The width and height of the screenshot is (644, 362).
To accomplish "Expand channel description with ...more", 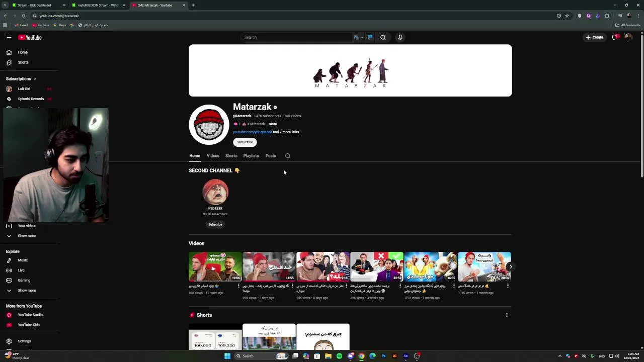I will tap(271, 124).
